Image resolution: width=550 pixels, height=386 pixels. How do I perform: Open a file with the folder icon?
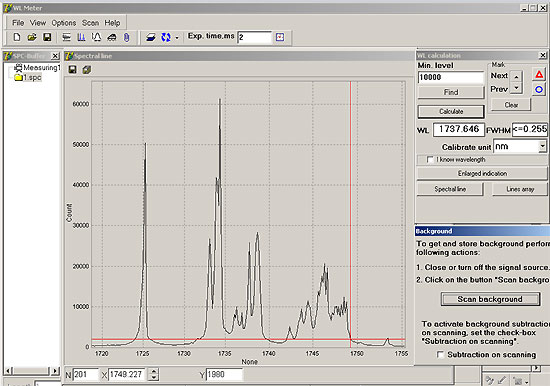(32, 37)
